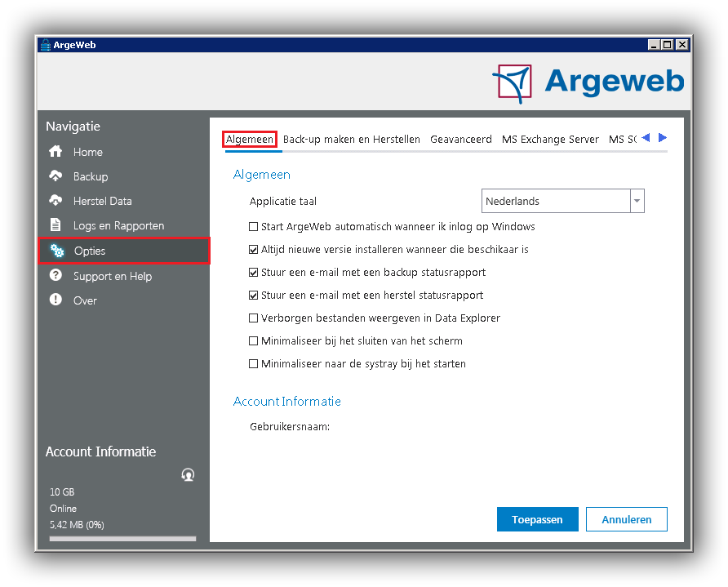728x587 pixels.
Task: Click the Opties gears icon
Action: (x=57, y=251)
